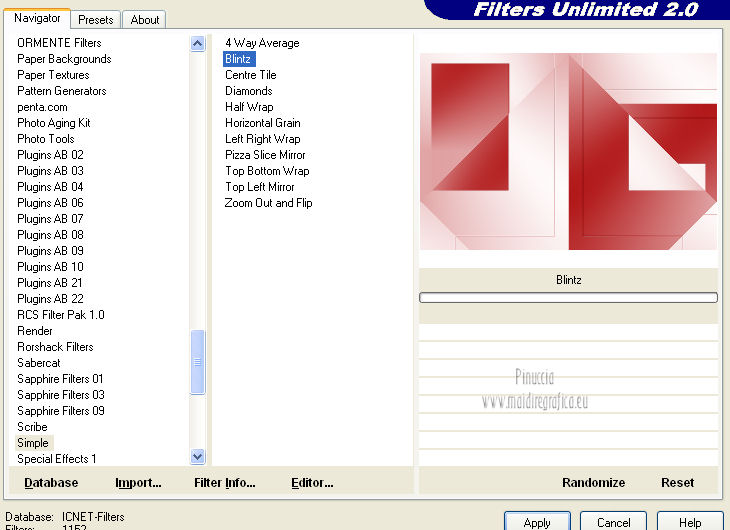Select Plugins AB 06 category
Image resolution: width=730 pixels, height=530 pixels.
50,203
